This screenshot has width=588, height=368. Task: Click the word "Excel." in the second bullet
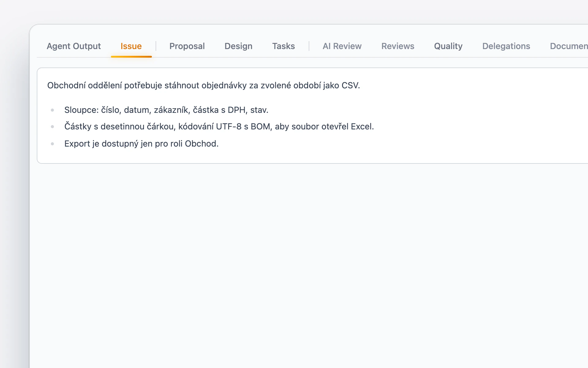[362, 126]
